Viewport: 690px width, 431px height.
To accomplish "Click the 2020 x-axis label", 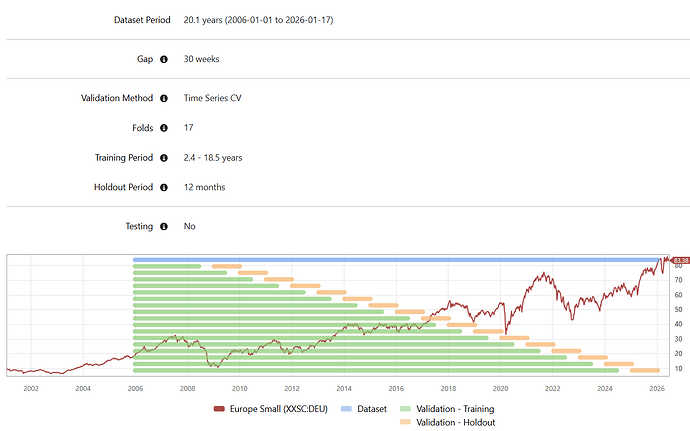I will pos(500,389).
